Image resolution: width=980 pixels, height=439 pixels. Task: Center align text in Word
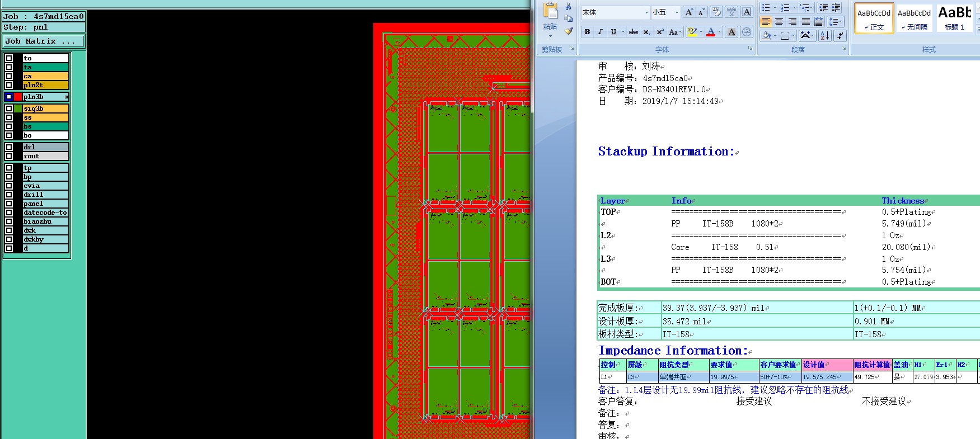[779, 22]
